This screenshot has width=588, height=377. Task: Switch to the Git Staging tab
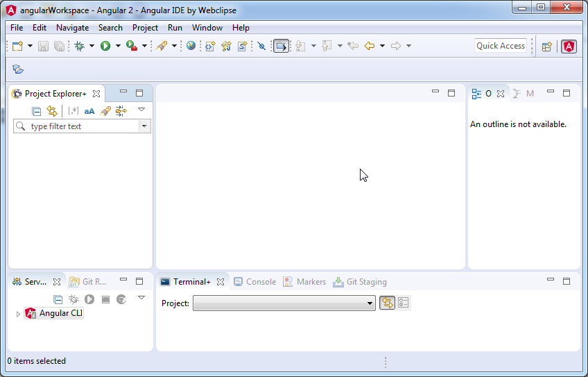coord(360,282)
